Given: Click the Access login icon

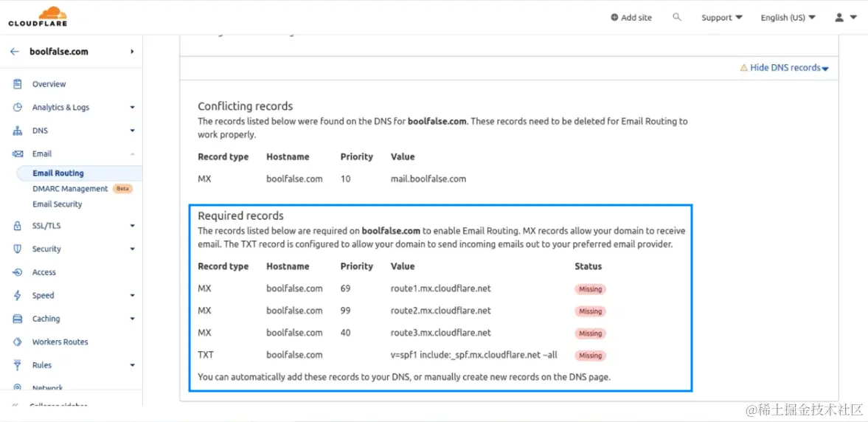Looking at the screenshot, I should pyautogui.click(x=18, y=272).
